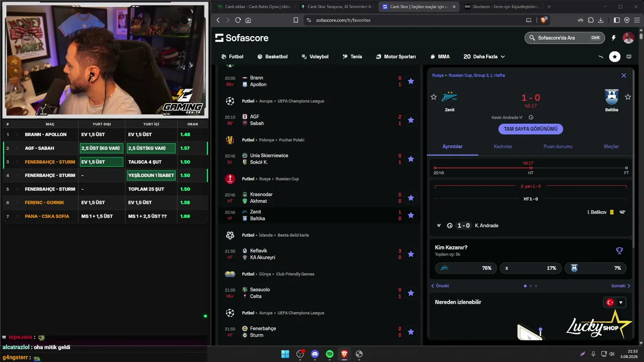644x362 pixels.
Task: Click the volume icon in system tray
Action: click(x=612, y=354)
